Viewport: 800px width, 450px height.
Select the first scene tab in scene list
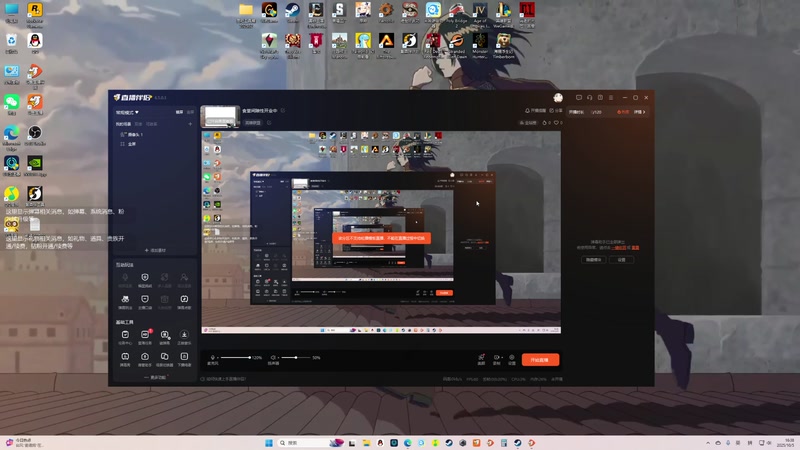[x=123, y=124]
